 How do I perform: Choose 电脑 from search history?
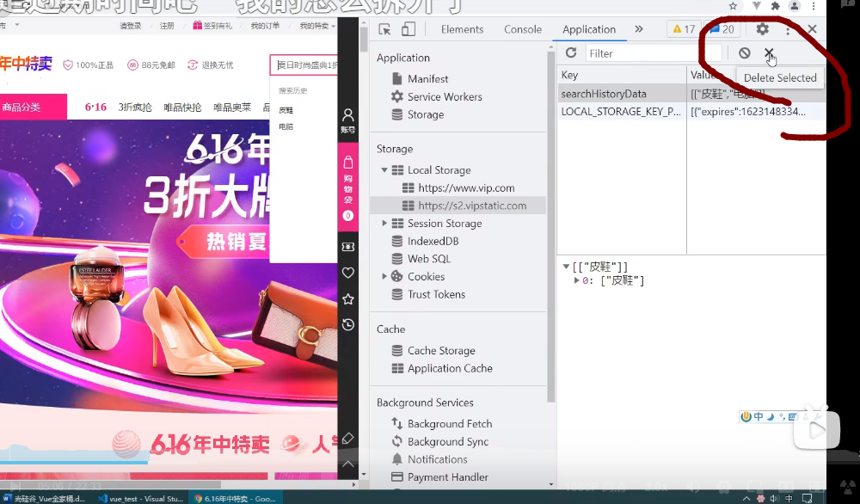click(x=286, y=126)
